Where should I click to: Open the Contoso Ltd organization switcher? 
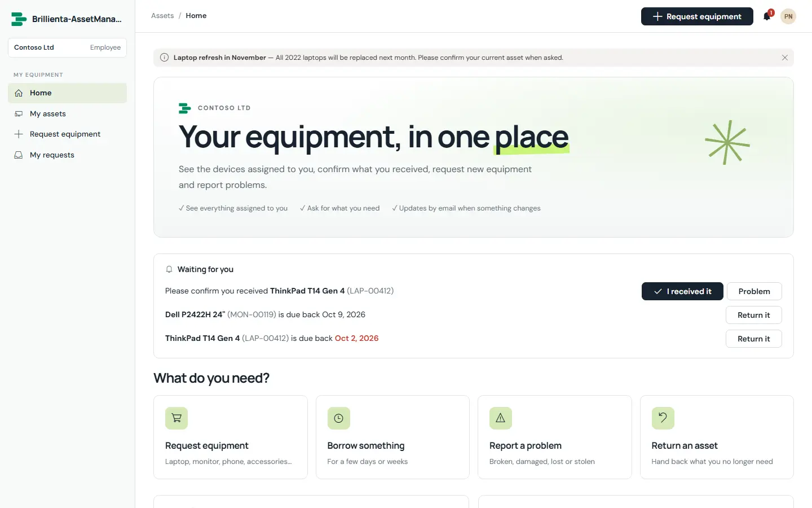(x=67, y=47)
